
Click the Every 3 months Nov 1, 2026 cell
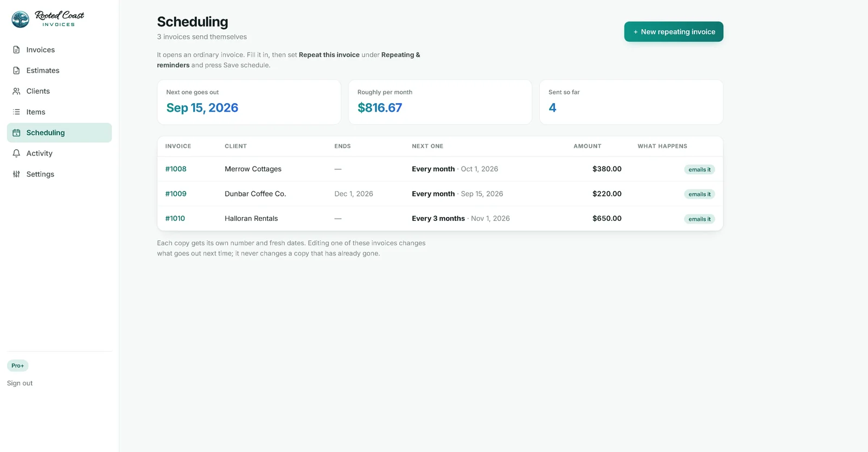point(461,219)
